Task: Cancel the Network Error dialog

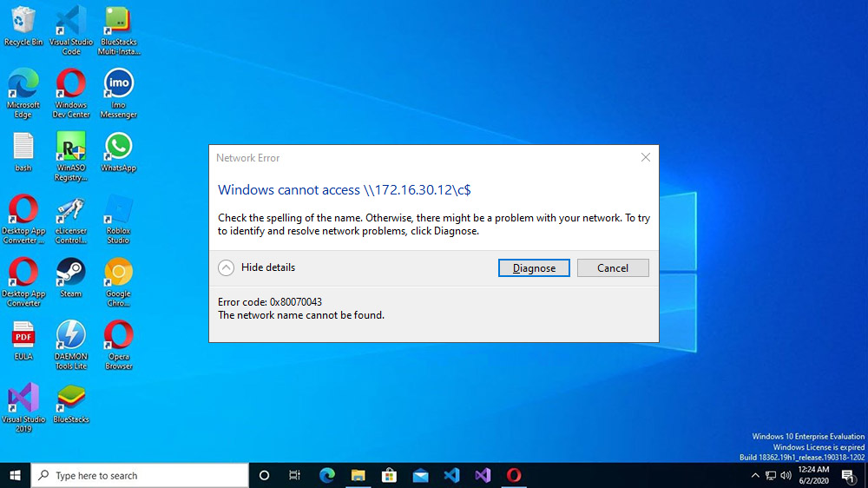Action: [612, 268]
